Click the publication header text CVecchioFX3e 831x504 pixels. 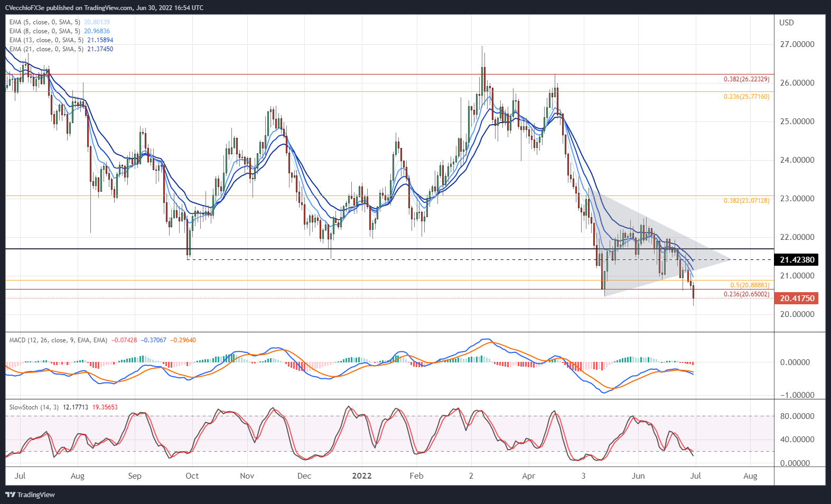pyautogui.click(x=25, y=8)
